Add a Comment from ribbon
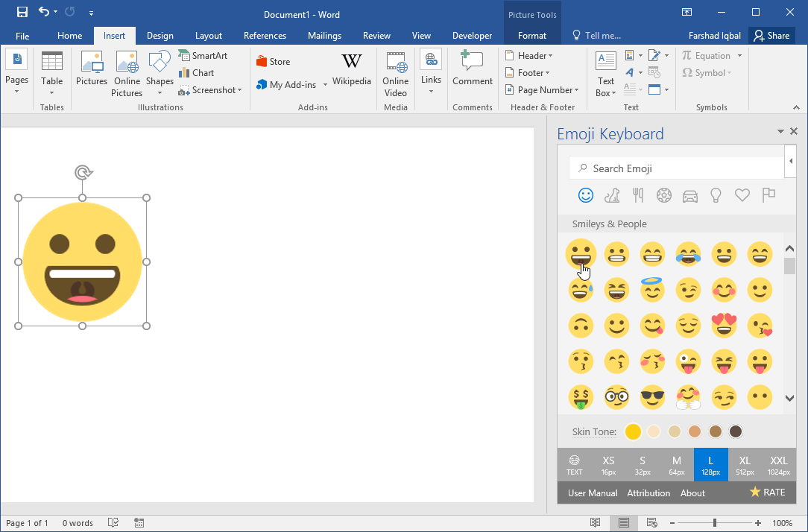Screen dimensions: 808x532 (x=472, y=71)
